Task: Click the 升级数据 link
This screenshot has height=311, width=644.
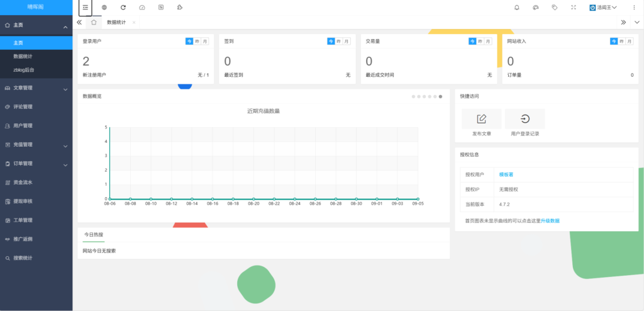Action: click(x=550, y=221)
